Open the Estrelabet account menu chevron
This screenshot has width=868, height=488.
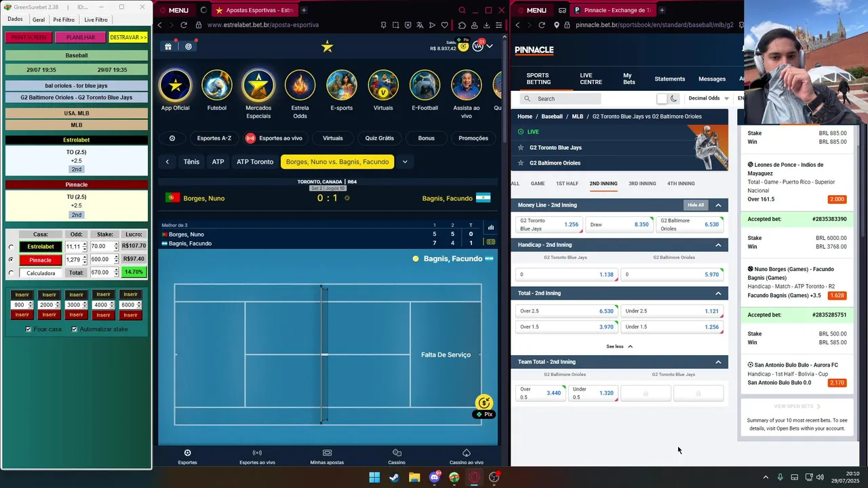point(490,46)
